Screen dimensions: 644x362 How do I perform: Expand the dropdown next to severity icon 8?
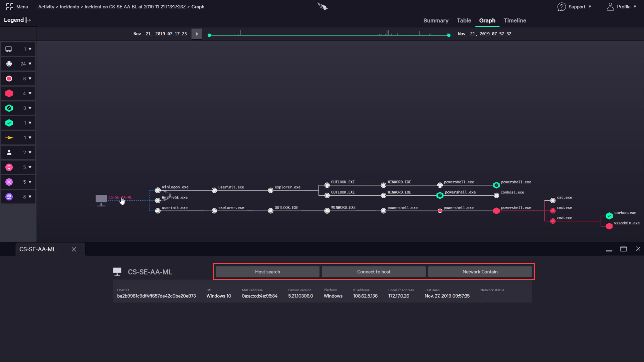(x=30, y=78)
